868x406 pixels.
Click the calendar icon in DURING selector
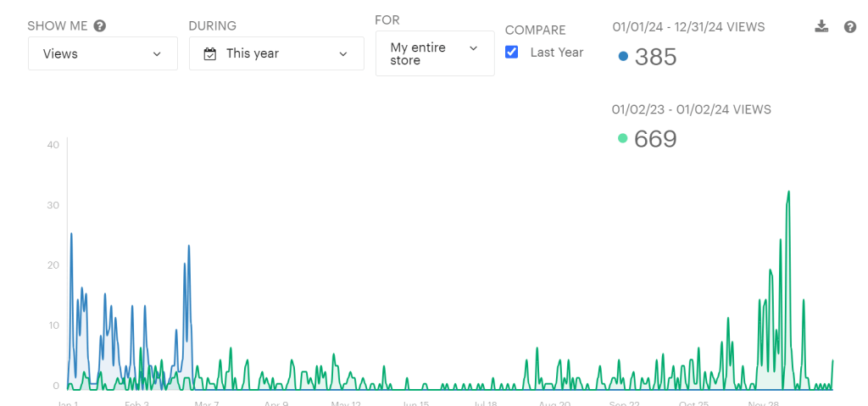(x=210, y=54)
